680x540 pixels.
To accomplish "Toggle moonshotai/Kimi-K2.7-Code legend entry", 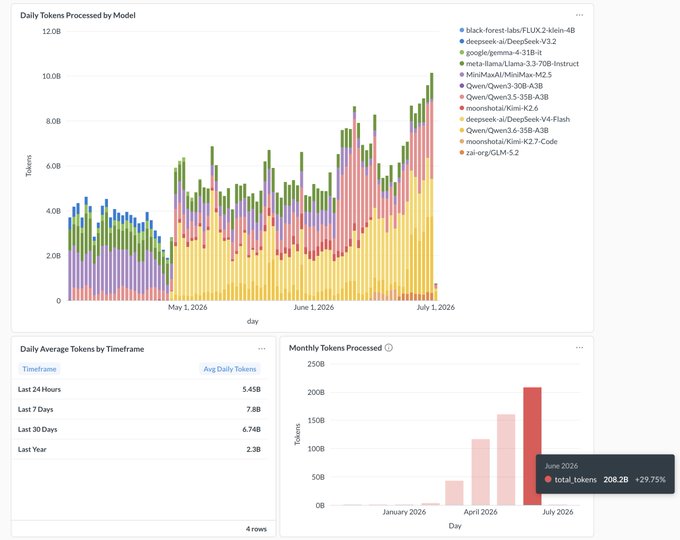I will (508, 141).
